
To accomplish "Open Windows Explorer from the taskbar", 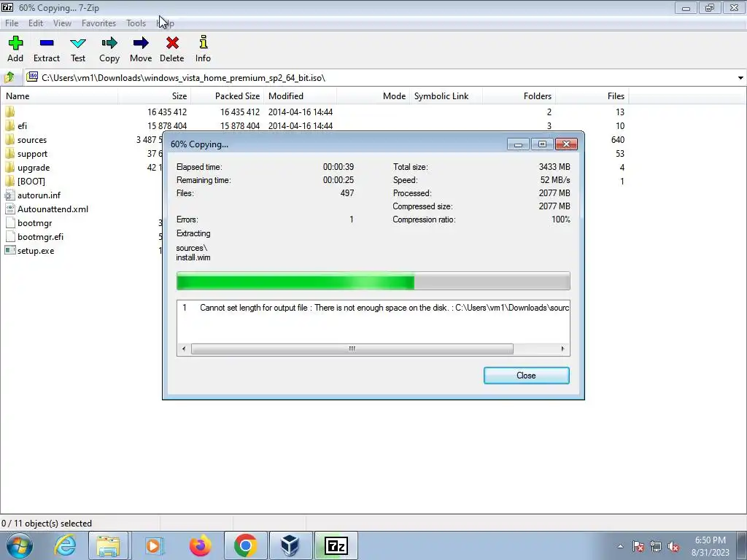I will [109, 545].
